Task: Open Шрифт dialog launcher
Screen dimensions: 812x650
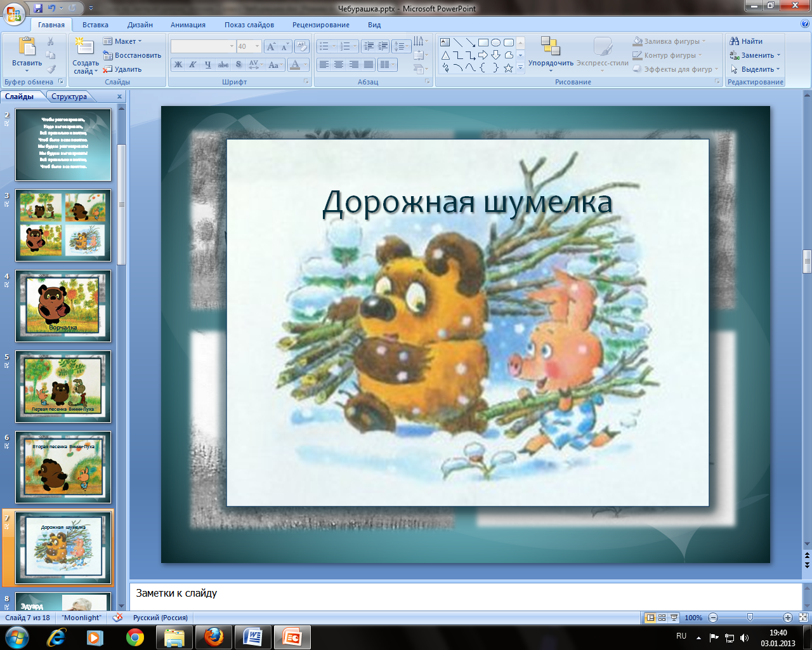Action: pos(306,82)
